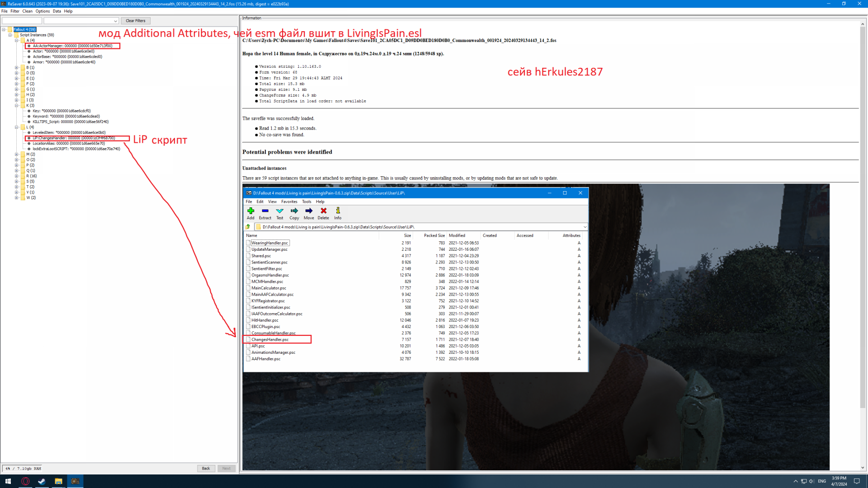Select the LiP:ChangesHandler script instance

coord(74,138)
